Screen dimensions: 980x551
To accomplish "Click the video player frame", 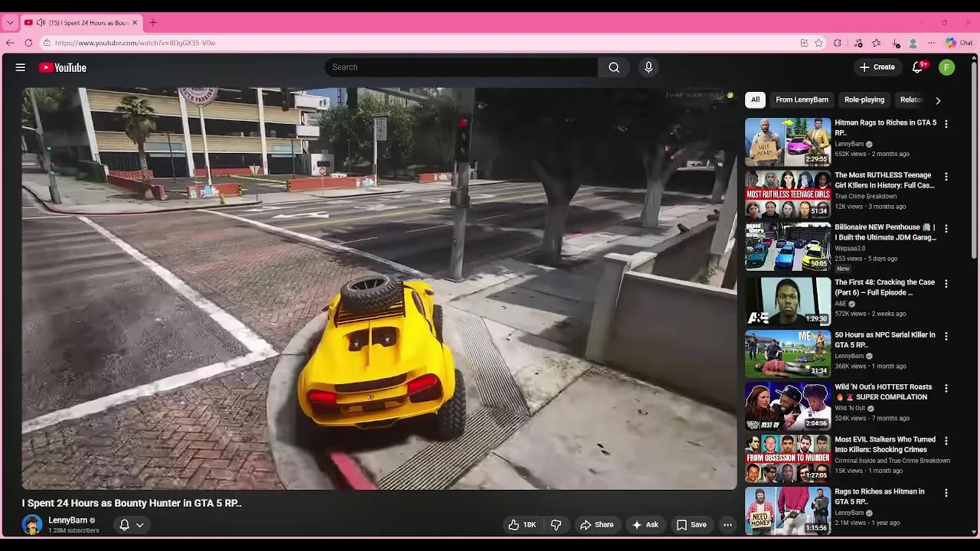I will click(379, 289).
